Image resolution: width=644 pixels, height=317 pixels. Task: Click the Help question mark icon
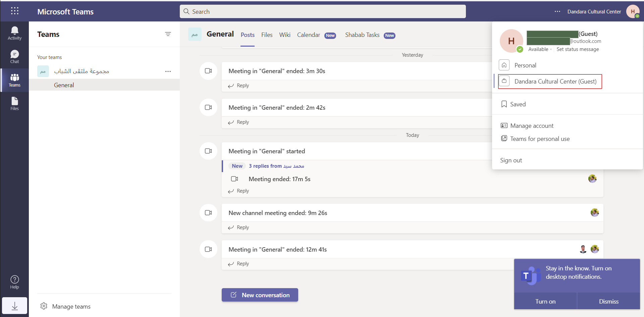pyautogui.click(x=14, y=282)
